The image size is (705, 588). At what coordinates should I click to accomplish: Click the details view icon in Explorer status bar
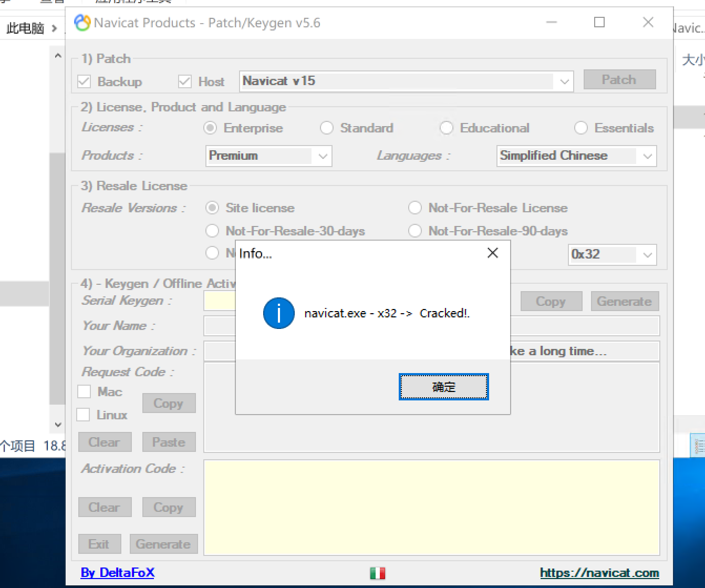click(699, 446)
